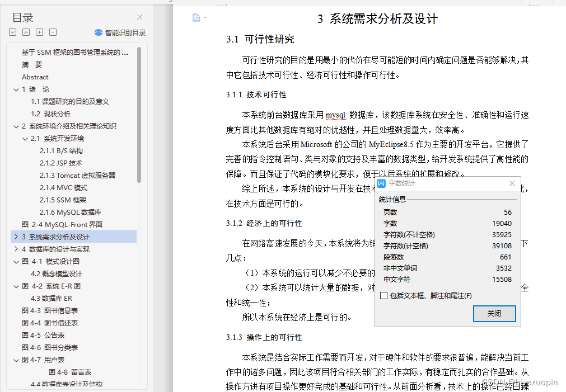Screen dimensions: 566x392
Task: Select 2.1.4 MVC 模式 entry
Action: [63, 187]
